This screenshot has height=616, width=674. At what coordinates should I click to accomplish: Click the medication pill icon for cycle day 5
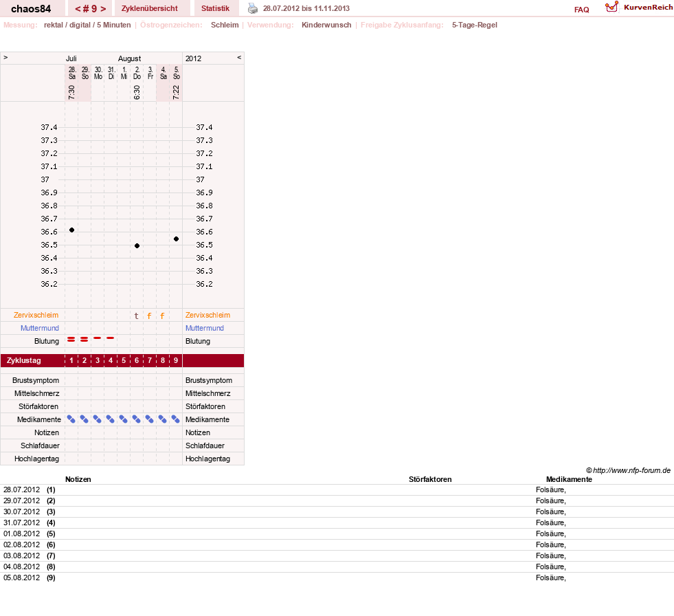pyautogui.click(x=124, y=419)
